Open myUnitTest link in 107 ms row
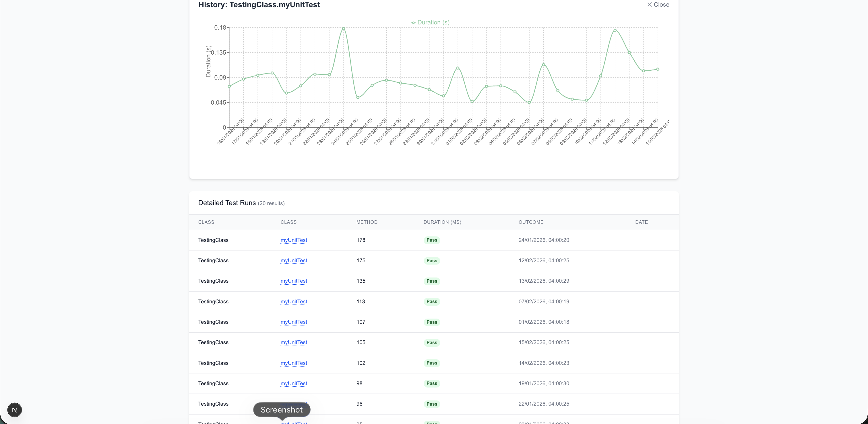 [x=293, y=322]
